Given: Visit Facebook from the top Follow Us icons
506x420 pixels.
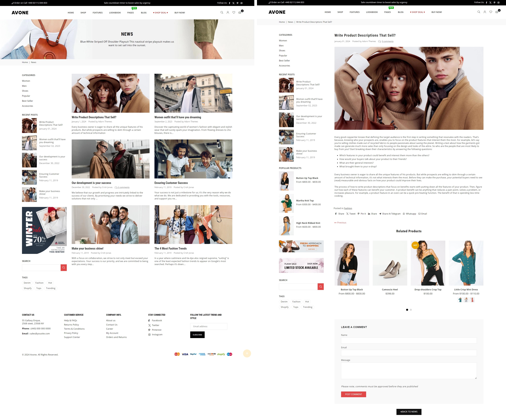Looking at the screenshot, I should point(229,3).
